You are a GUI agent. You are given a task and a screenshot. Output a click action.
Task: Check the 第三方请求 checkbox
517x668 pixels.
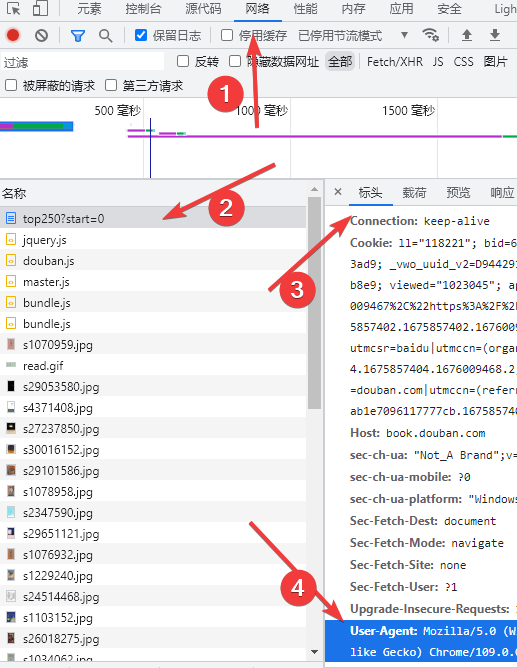coord(111,85)
